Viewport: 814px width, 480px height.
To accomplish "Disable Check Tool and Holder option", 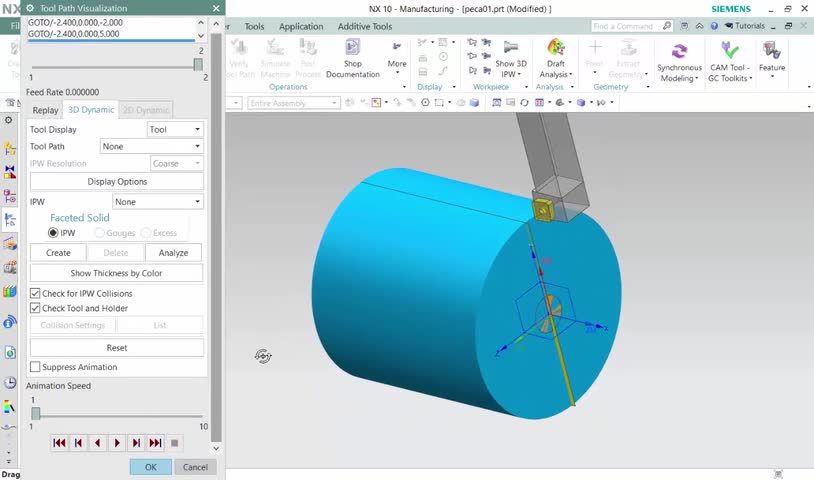I will [x=35, y=308].
